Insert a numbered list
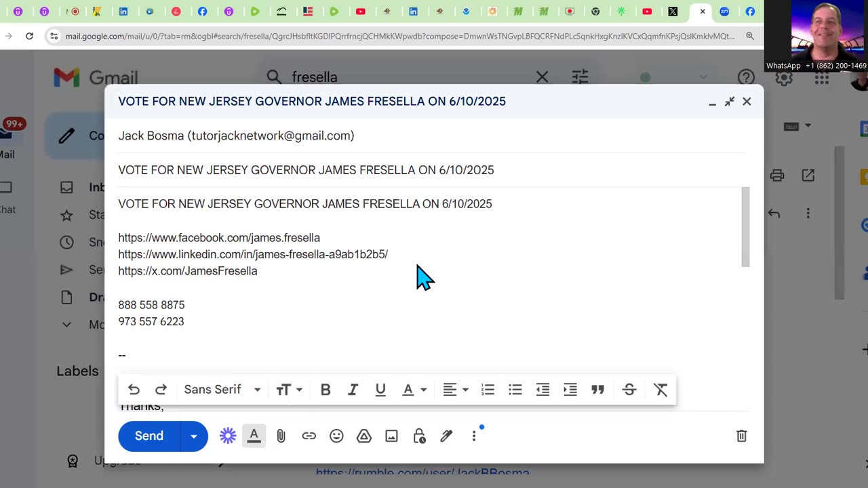This screenshot has width=868, height=488. [488, 390]
